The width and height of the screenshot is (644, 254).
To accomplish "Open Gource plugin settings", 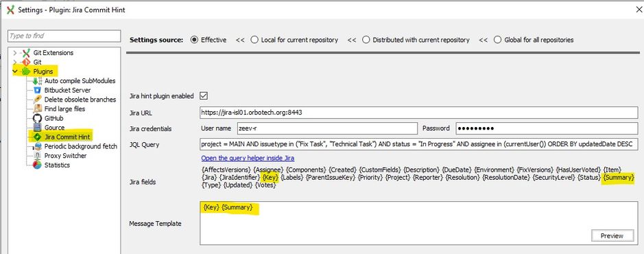I will tap(55, 128).
